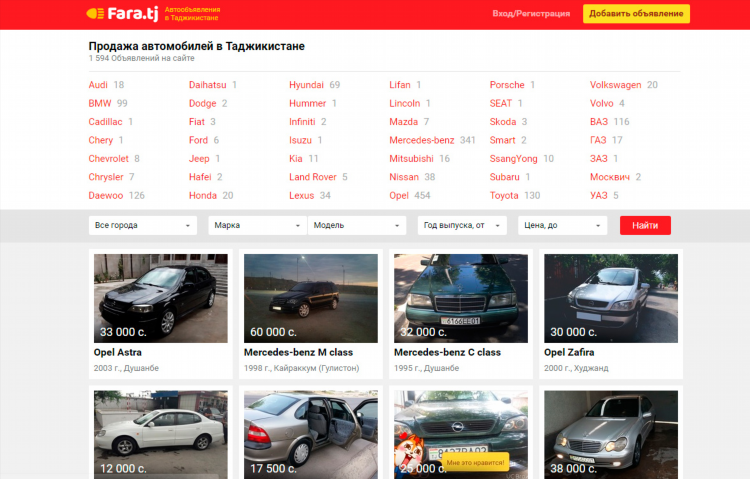Select the SEAT brand link
Image resolution: width=750 pixels, height=479 pixels.
click(x=501, y=103)
